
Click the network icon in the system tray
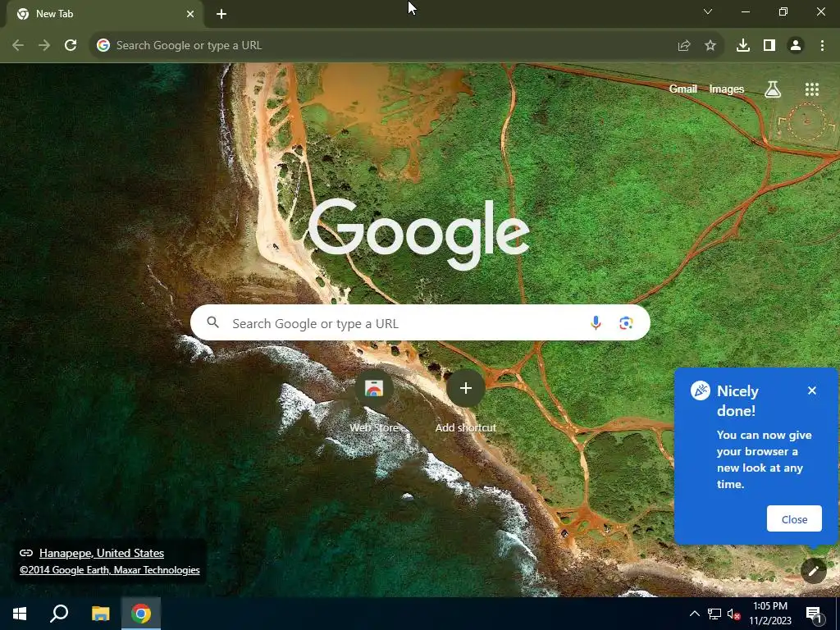tap(714, 614)
